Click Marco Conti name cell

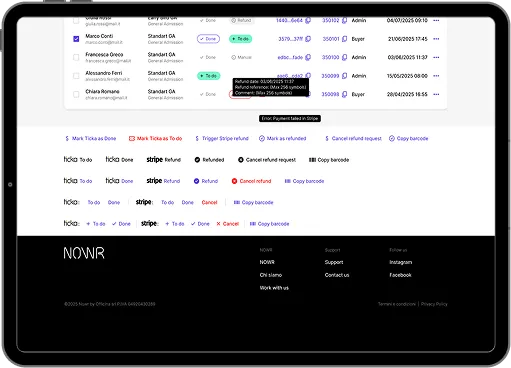[x=99, y=36]
